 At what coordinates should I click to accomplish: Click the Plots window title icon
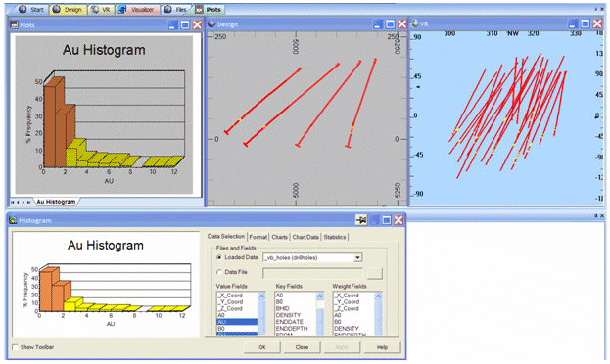tap(14, 24)
